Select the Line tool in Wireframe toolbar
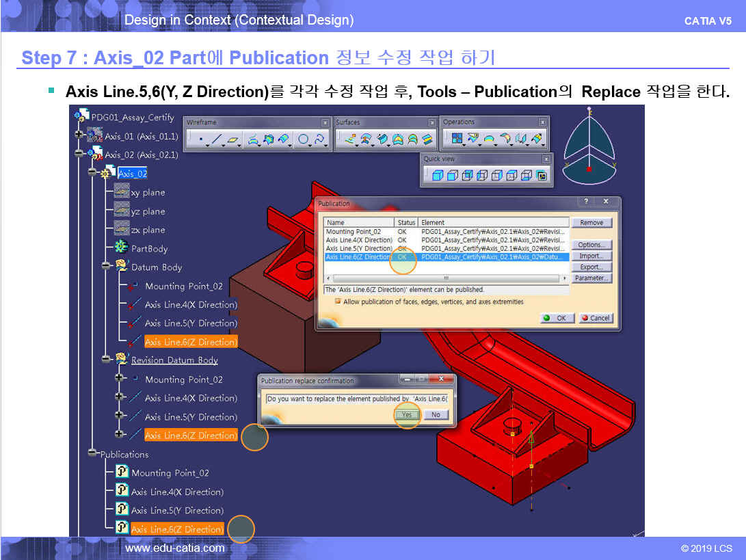746x560 pixels. coord(216,139)
